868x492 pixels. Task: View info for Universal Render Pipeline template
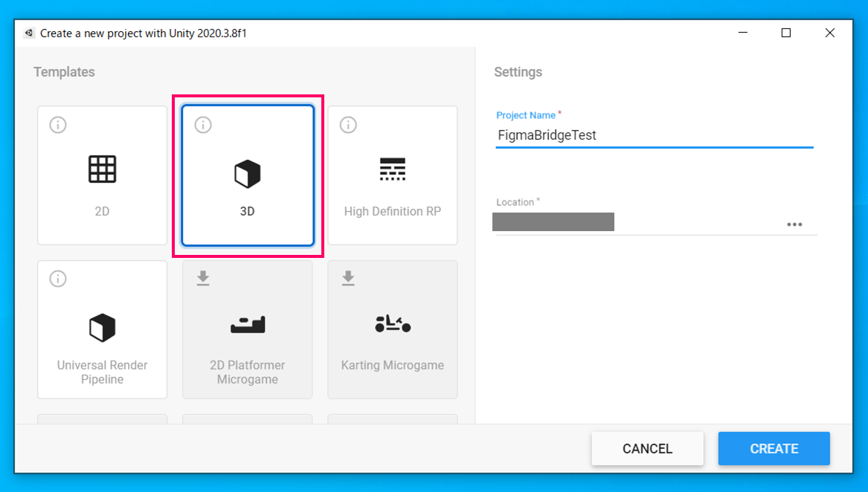coord(58,279)
